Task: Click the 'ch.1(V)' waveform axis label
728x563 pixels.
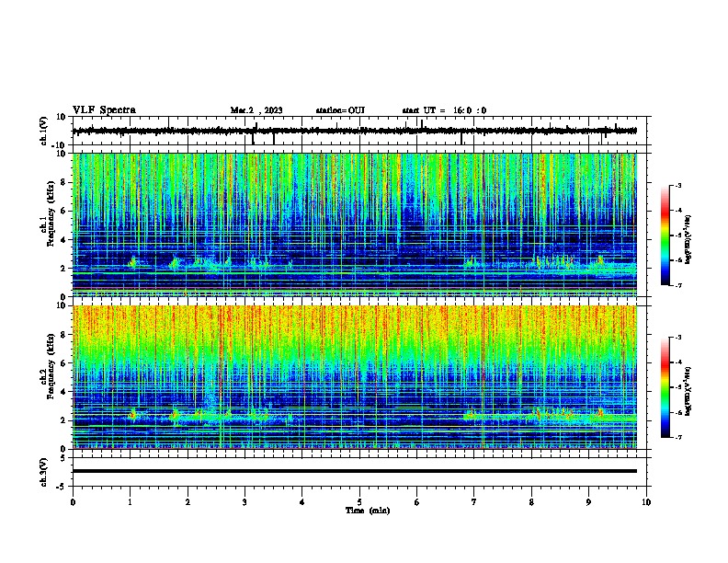Action: tap(45, 131)
